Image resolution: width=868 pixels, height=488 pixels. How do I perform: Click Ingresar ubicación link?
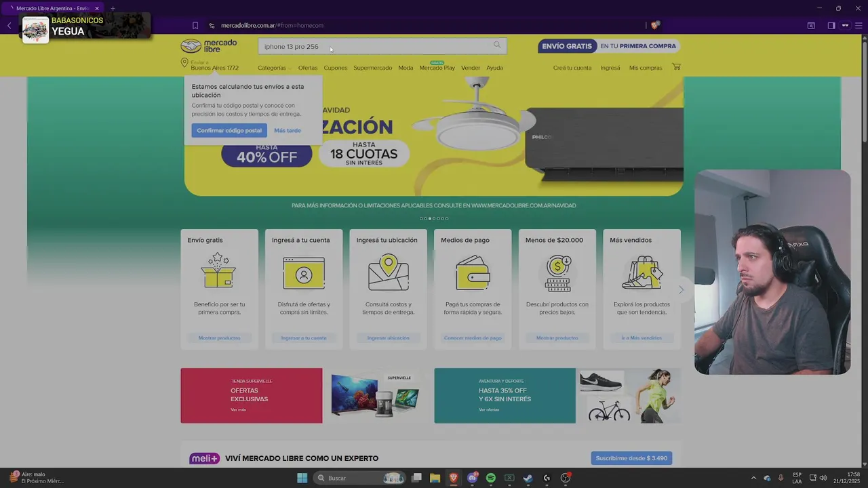(x=388, y=338)
